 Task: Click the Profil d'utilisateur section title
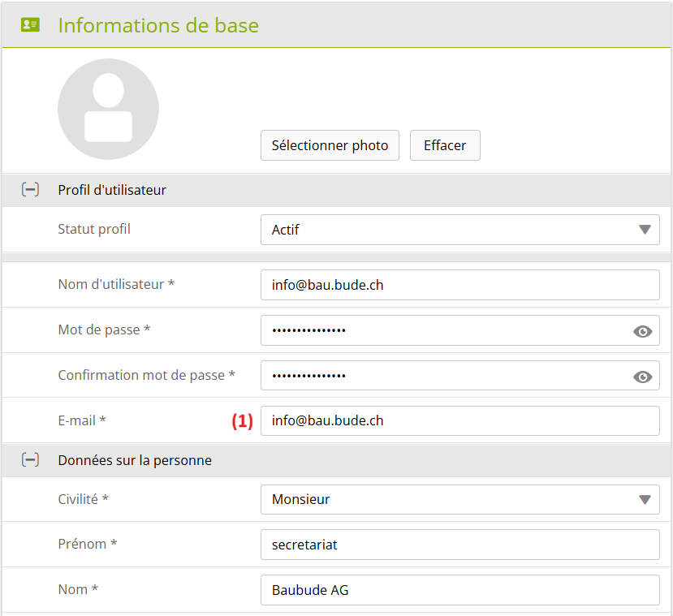click(112, 190)
